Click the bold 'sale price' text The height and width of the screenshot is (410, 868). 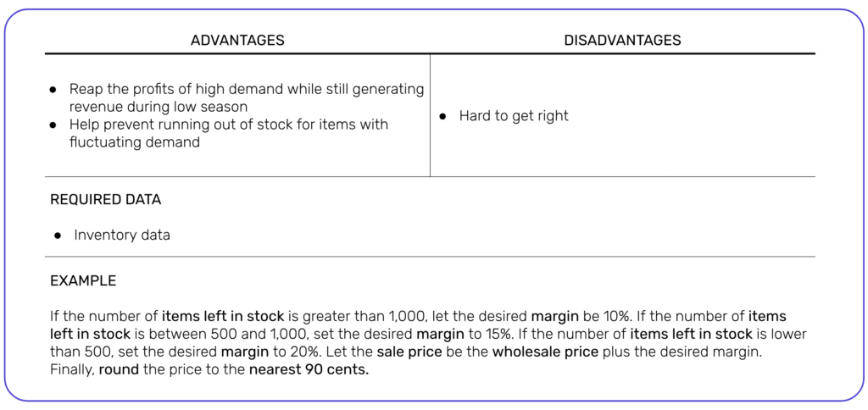pos(409,352)
